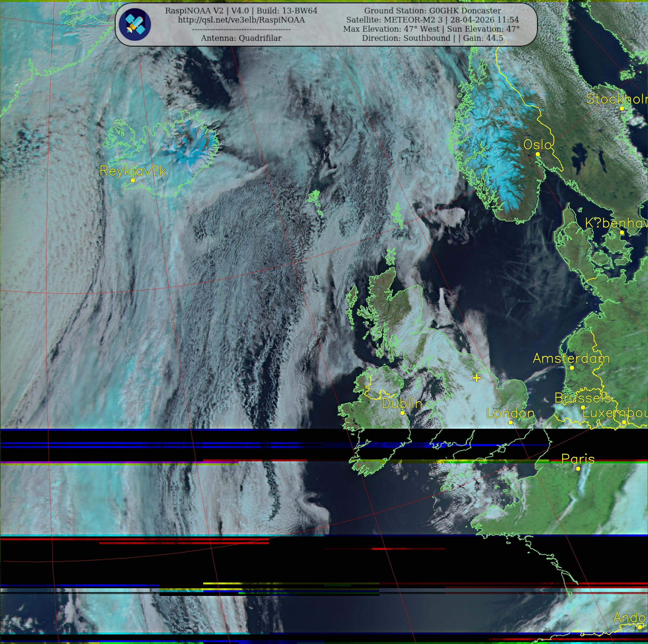The image size is (648, 644).
Task: Click the Paris map label
Action: pos(578,459)
